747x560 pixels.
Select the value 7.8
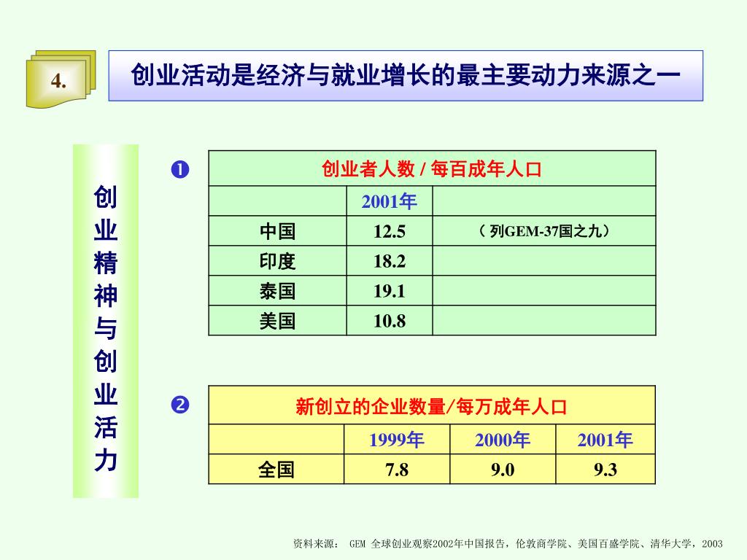coord(396,470)
